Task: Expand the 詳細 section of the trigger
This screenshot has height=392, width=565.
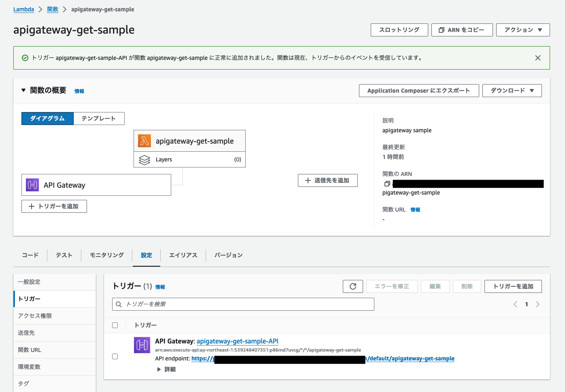Action: (x=166, y=369)
